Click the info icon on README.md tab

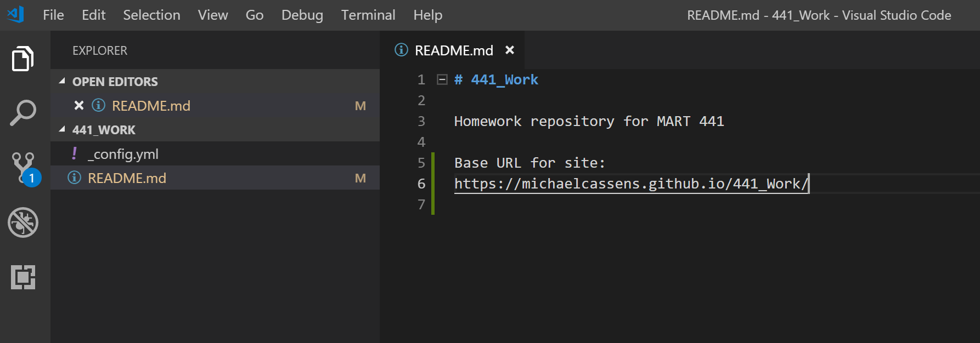coord(401,50)
